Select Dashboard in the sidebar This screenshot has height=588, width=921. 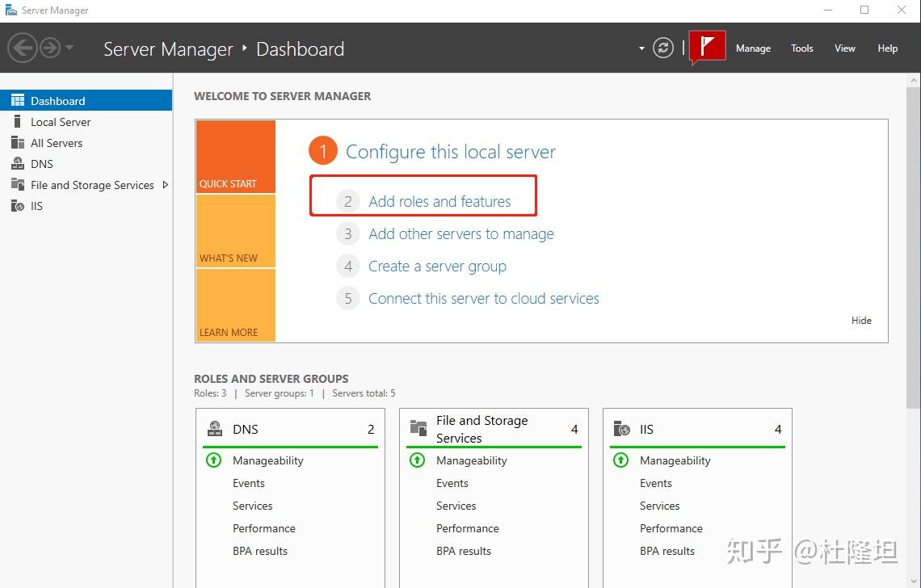pyautogui.click(x=86, y=100)
